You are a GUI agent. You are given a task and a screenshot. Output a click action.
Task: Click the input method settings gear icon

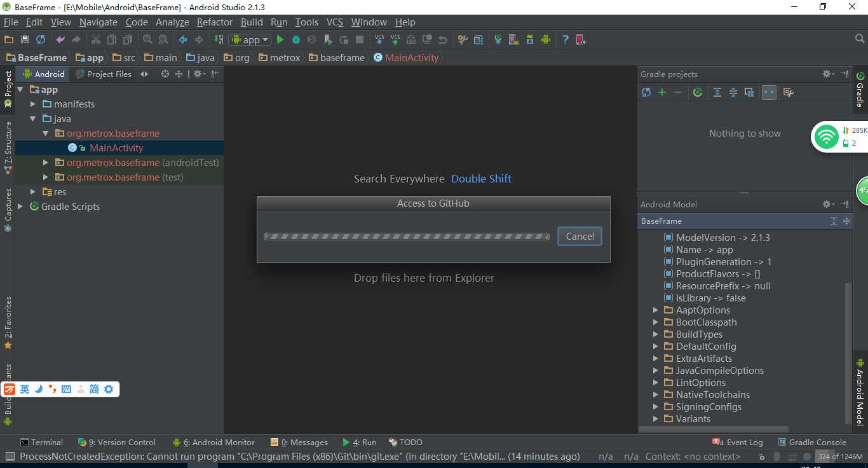click(x=109, y=389)
